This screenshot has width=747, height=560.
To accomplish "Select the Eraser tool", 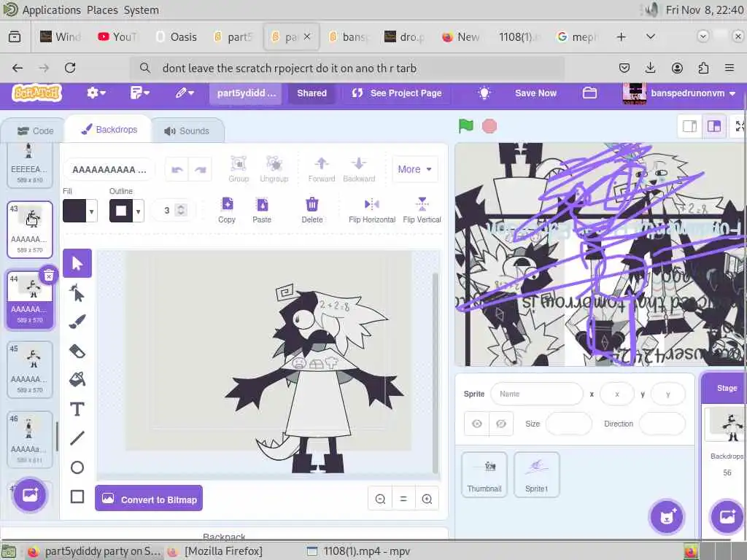I will (x=77, y=351).
